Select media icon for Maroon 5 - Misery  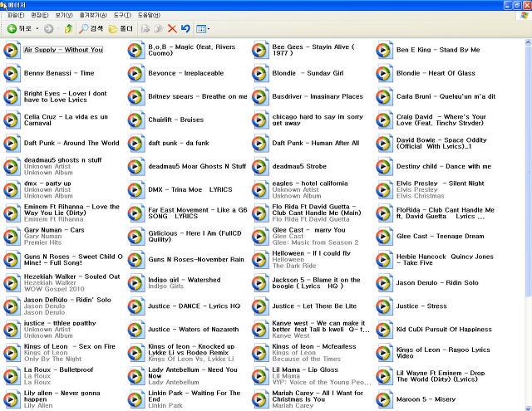point(385,399)
